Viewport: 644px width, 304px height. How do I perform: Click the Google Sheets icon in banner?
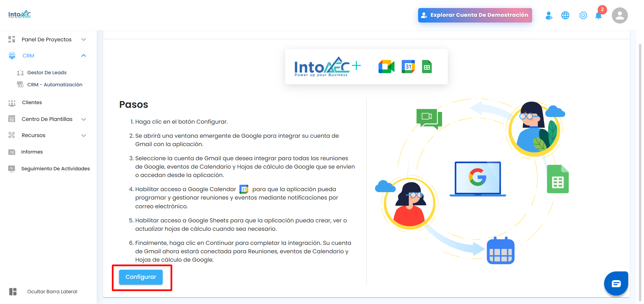point(427,67)
